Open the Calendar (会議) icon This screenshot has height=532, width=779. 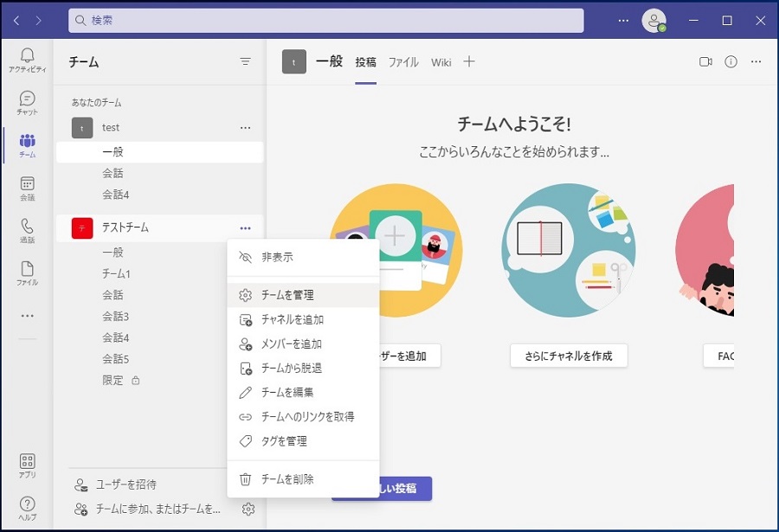point(27,187)
